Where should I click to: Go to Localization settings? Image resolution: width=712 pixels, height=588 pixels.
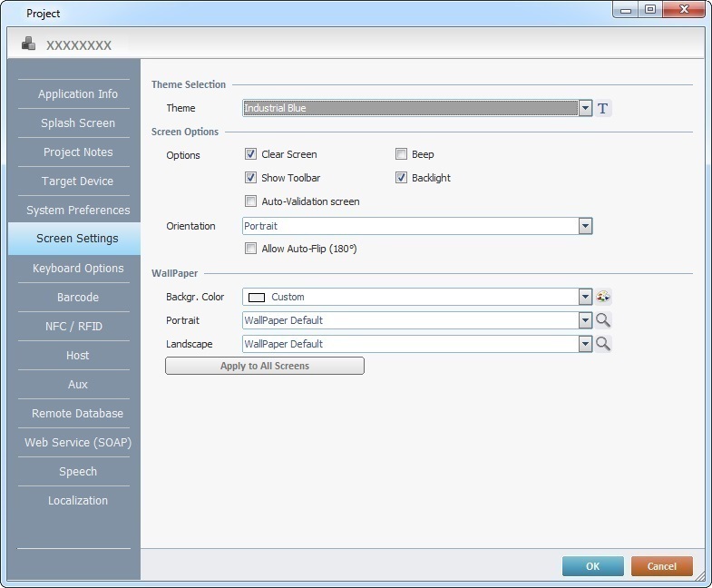78,501
